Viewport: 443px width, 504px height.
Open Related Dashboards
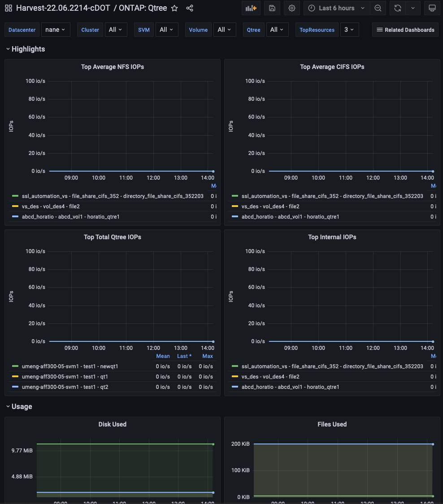(405, 30)
